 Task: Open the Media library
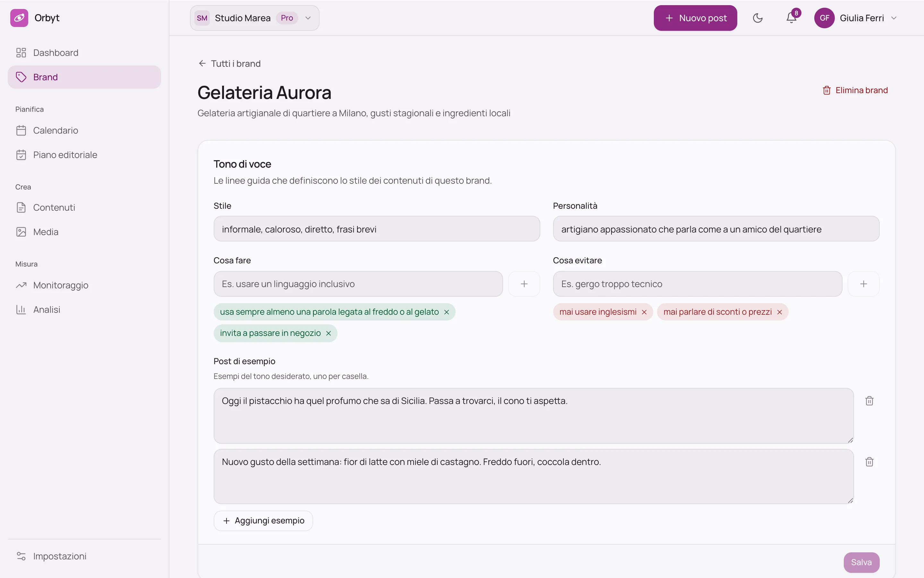[84, 232]
